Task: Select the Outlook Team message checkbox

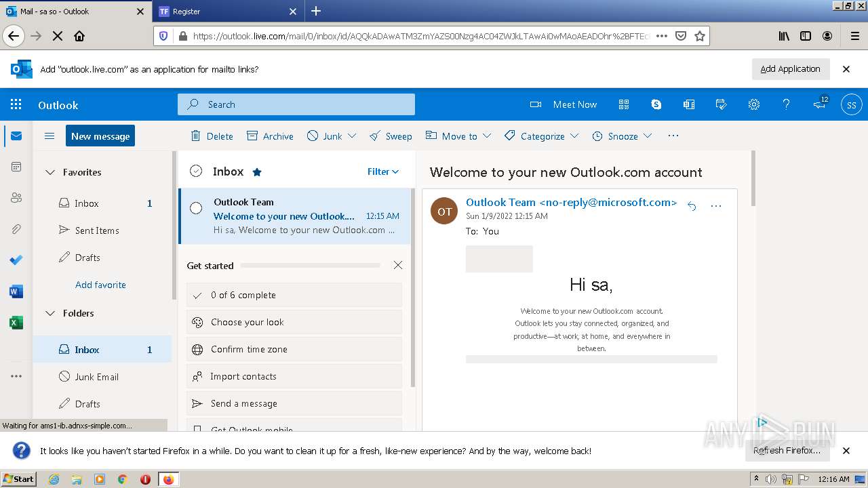Action: pos(196,208)
